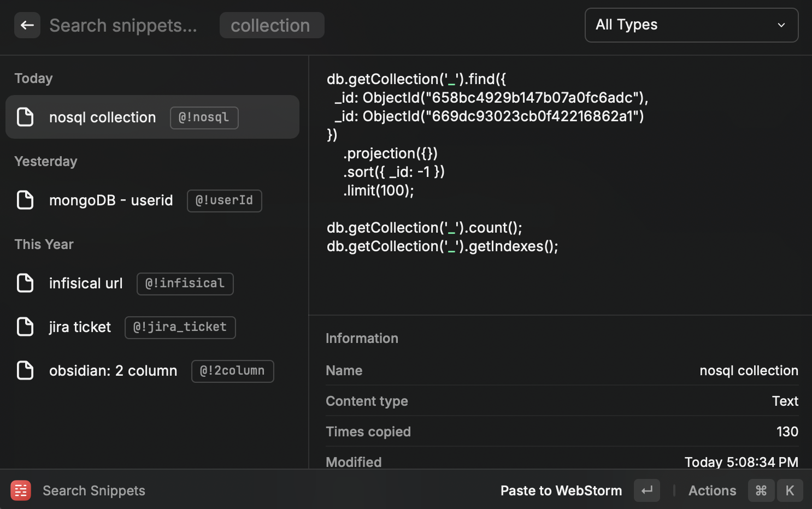Select the obsidian: 2 column snippet
812x509 pixels.
click(113, 371)
